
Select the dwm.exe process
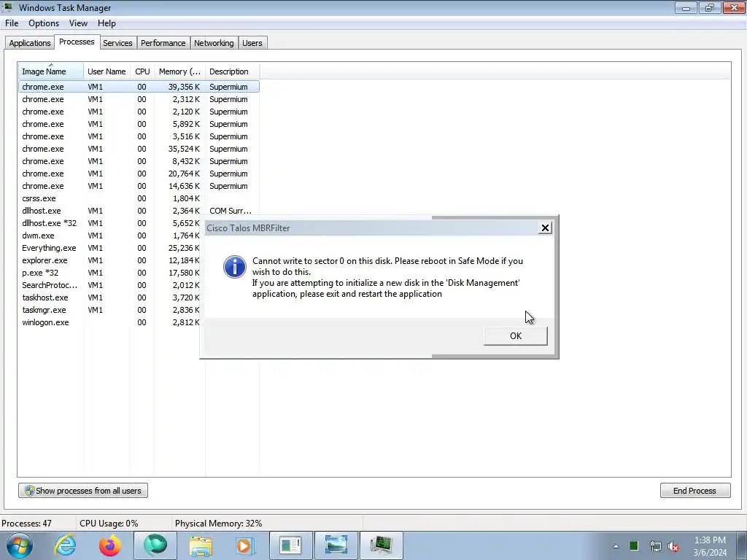(x=109, y=236)
